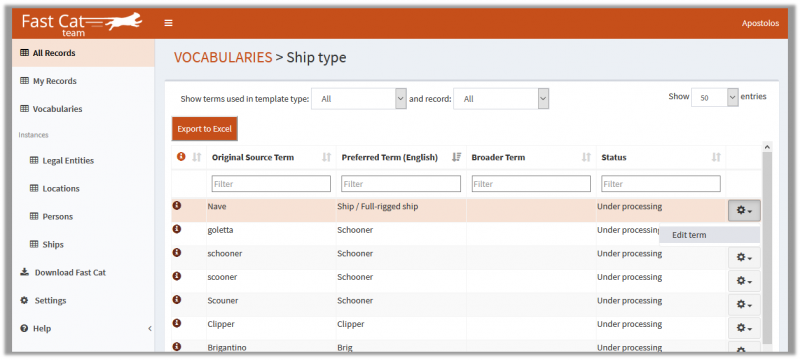
Task: Sort by Preferred Term (English) sort icon
Action: [457, 158]
